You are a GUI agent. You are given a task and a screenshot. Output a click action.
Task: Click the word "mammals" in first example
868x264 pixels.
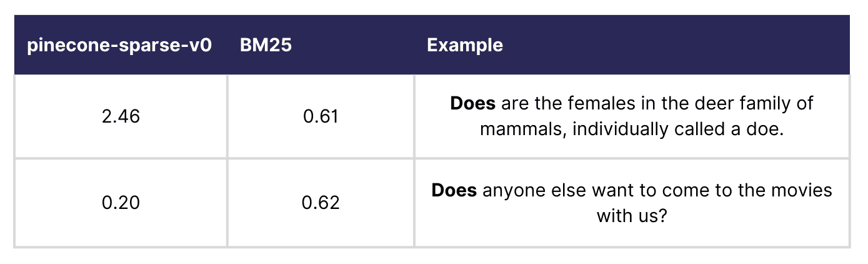[x=521, y=129]
